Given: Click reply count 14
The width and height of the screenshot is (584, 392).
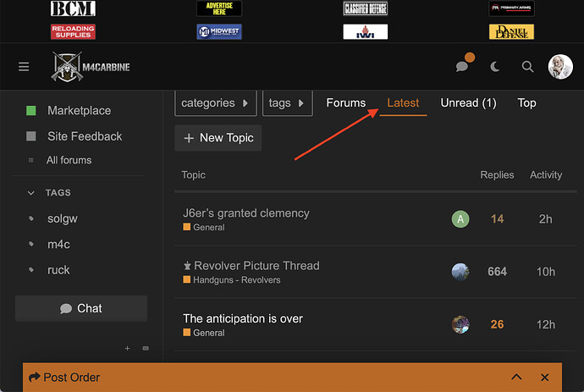Looking at the screenshot, I should click(x=497, y=219).
